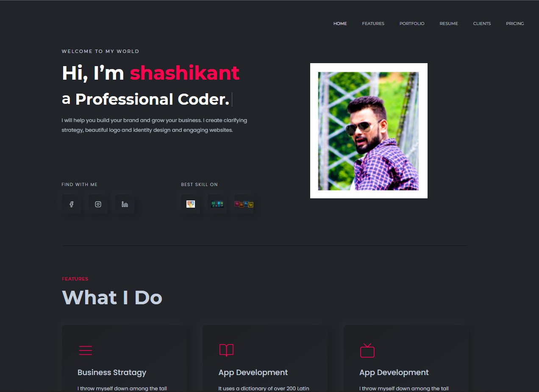Select the menu-lines icon on Business Stratagy card

tap(86, 350)
